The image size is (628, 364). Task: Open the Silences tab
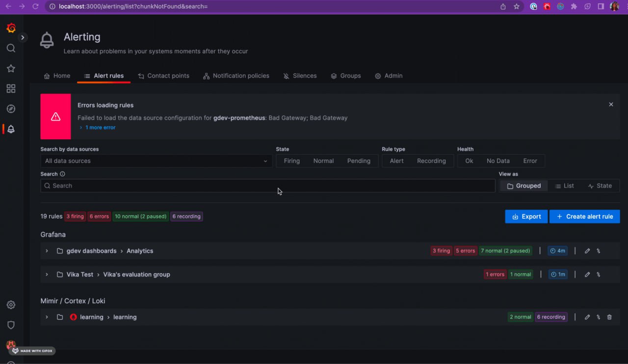click(300, 76)
